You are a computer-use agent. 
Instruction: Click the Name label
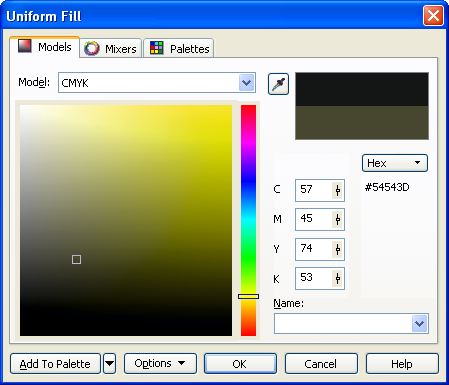288,303
